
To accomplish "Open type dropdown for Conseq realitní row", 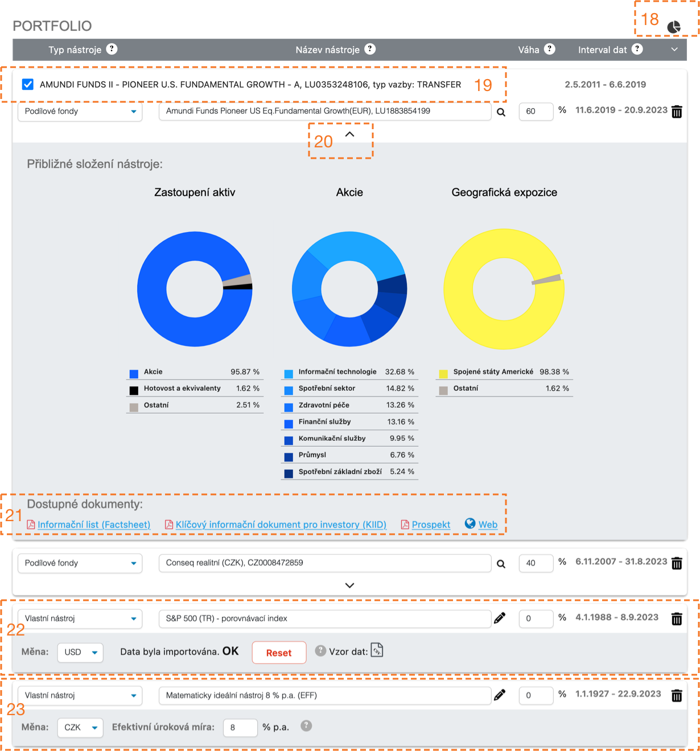I will [80, 563].
